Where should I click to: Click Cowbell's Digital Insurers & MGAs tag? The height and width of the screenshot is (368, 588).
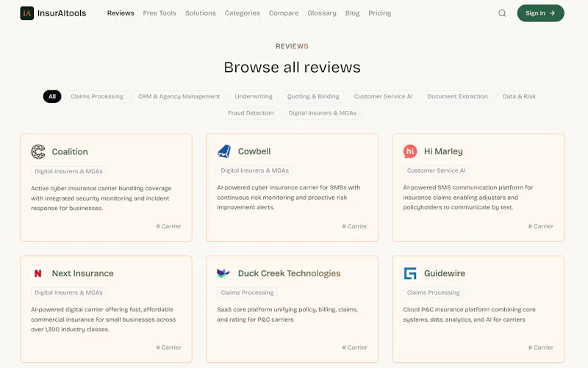pos(254,170)
